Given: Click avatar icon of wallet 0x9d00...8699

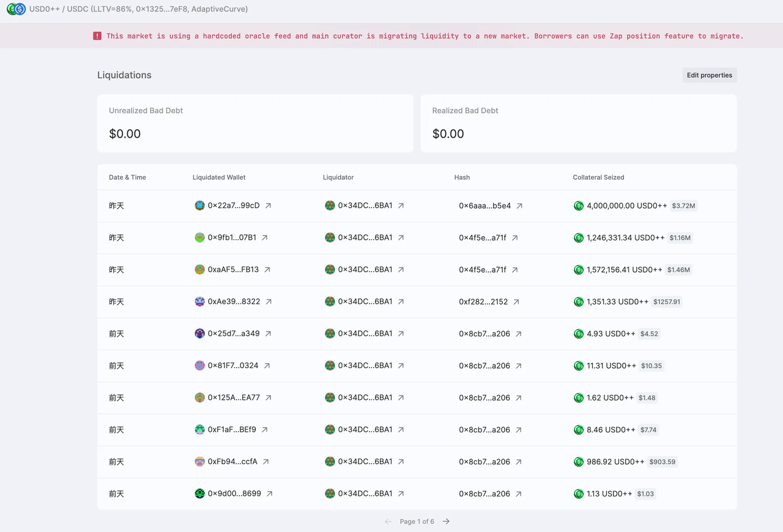Looking at the screenshot, I should 199,493.
